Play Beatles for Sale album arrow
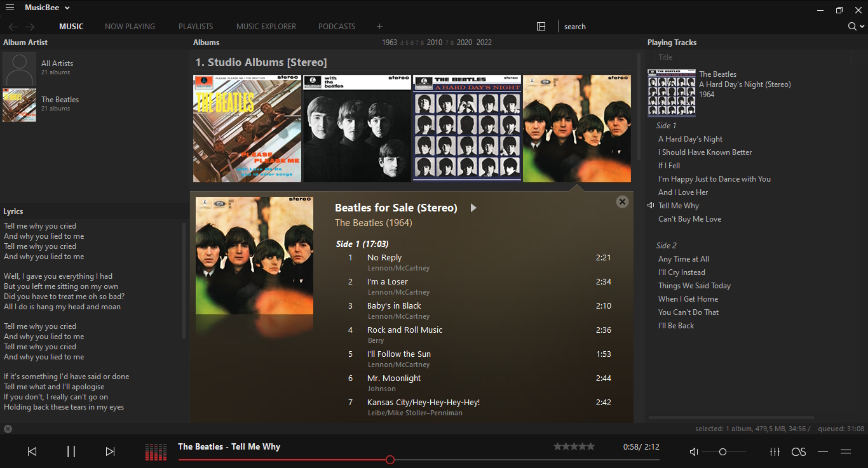This screenshot has height=468, width=868. (473, 208)
